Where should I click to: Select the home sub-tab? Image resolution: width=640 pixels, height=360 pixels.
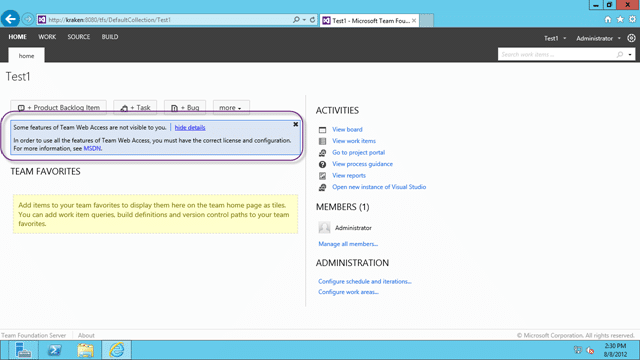pyautogui.click(x=27, y=56)
